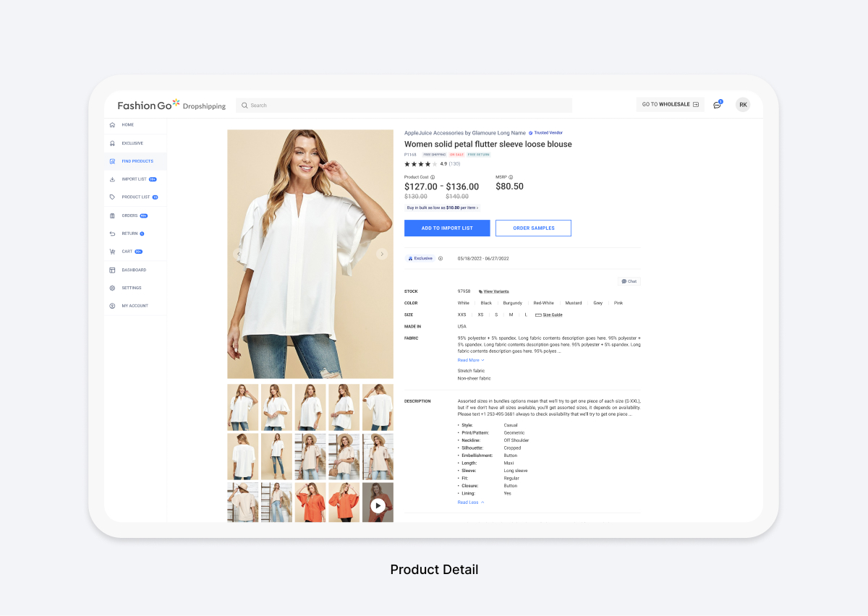Play the product video thumbnail
Viewport: 868px width, 616px height.
[x=378, y=506]
